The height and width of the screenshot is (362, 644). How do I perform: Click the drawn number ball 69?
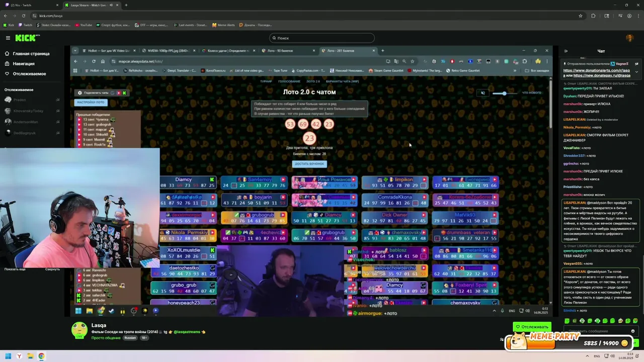[303, 124]
